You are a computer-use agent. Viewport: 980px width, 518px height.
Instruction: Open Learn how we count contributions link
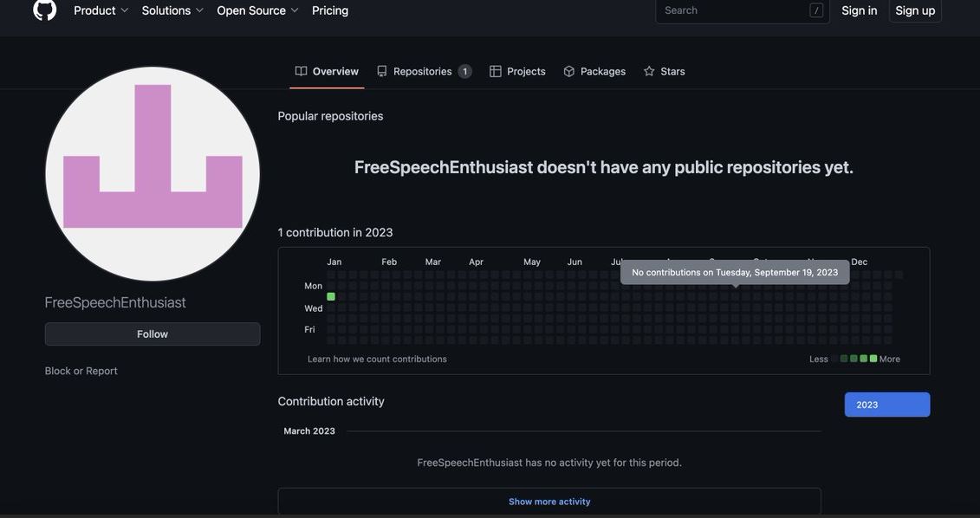[377, 359]
